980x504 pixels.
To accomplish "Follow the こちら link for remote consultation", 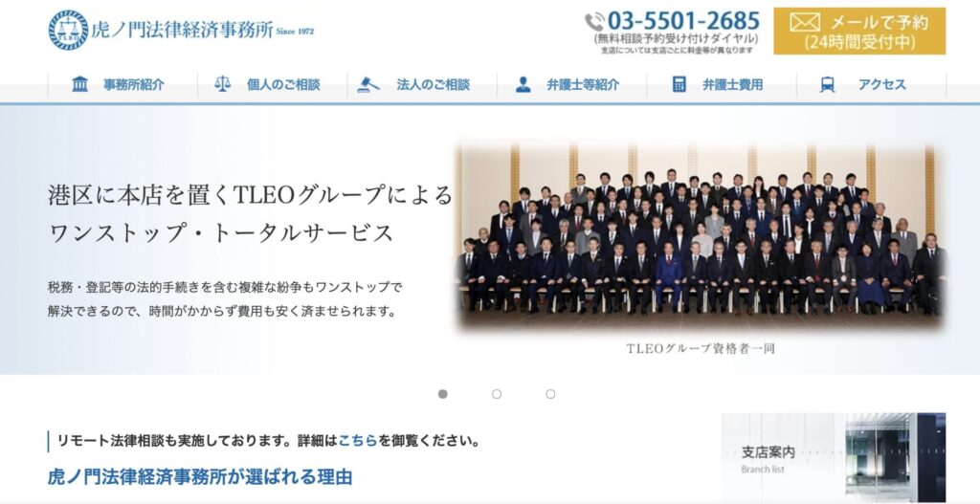I will [358, 441].
